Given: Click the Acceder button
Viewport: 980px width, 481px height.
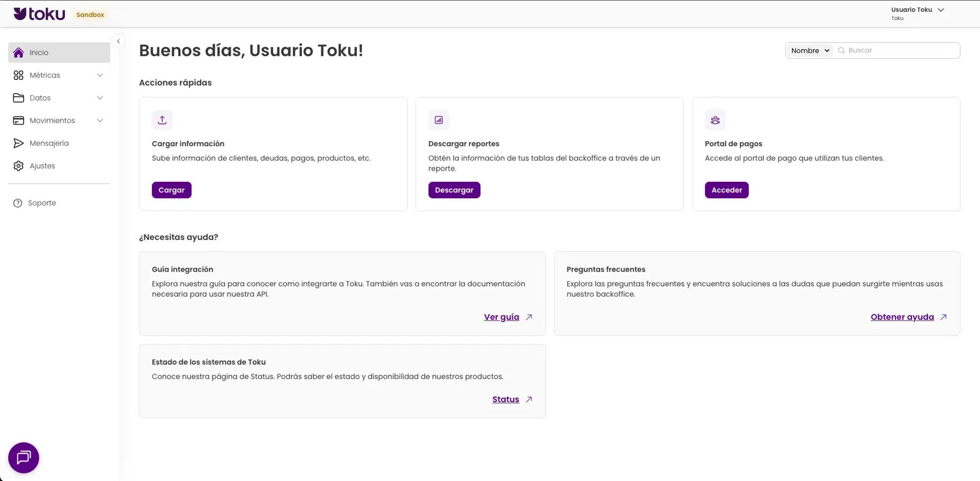Looking at the screenshot, I should 727,190.
